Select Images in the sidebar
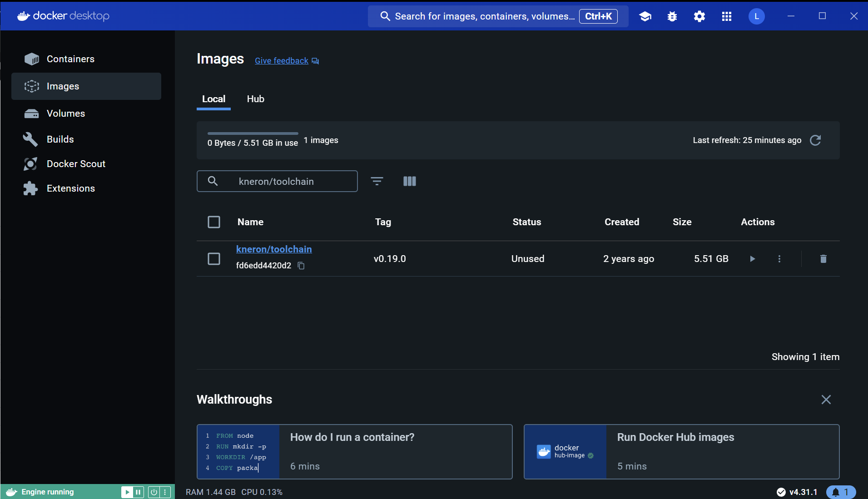The height and width of the screenshot is (499, 868). click(x=86, y=86)
